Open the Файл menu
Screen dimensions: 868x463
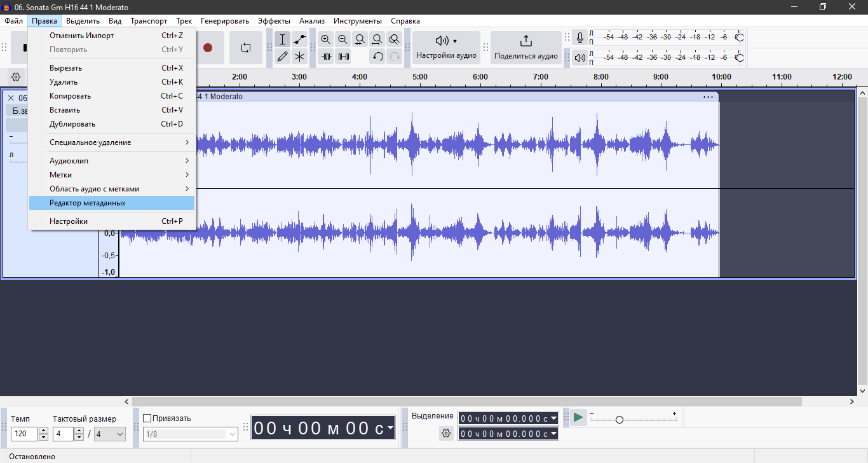pos(13,21)
